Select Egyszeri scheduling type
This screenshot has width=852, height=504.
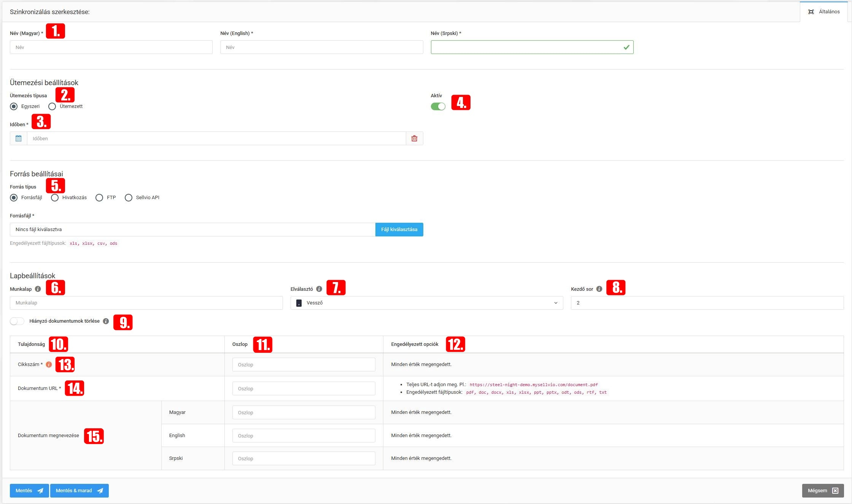(14, 106)
